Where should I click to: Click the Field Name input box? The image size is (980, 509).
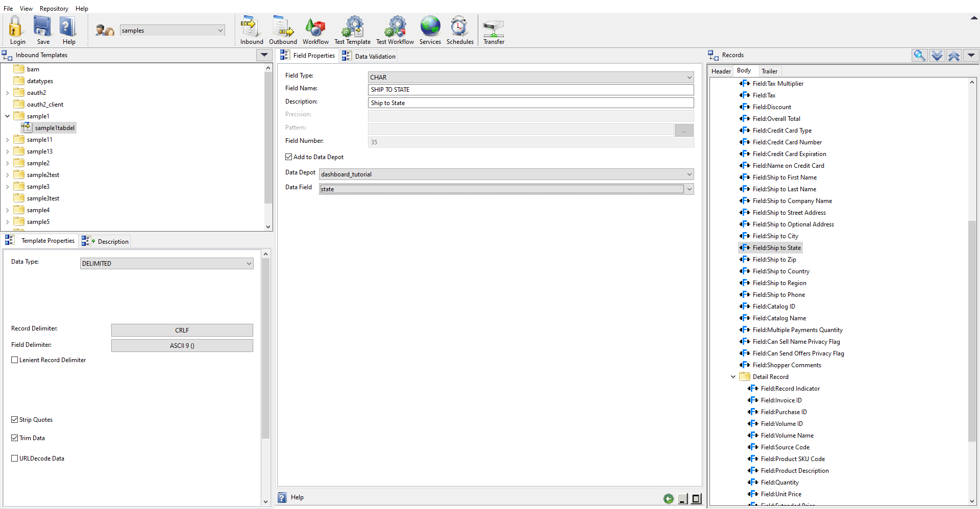[530, 90]
